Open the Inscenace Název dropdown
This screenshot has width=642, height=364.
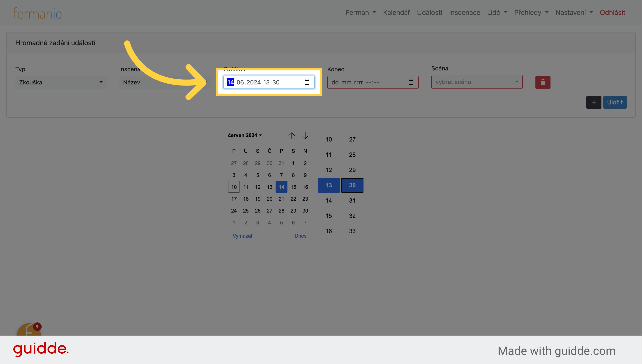(x=165, y=82)
